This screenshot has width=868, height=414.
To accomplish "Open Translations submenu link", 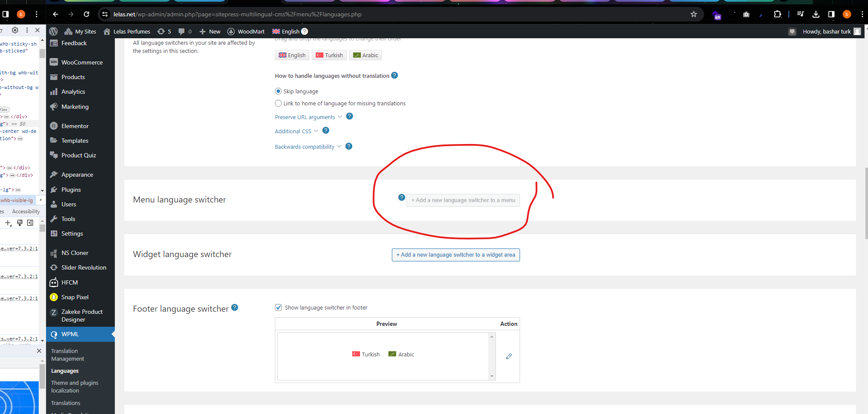I will pyautogui.click(x=65, y=403).
